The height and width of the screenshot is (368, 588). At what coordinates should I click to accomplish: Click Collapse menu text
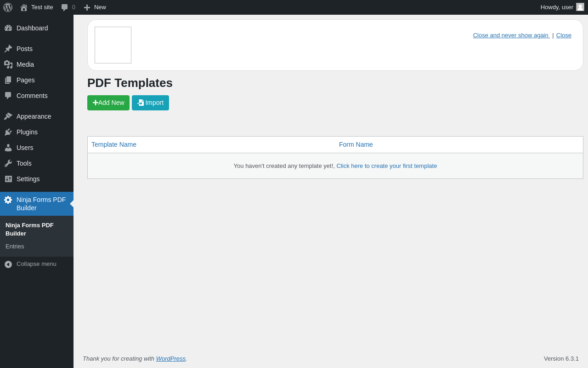(36, 264)
